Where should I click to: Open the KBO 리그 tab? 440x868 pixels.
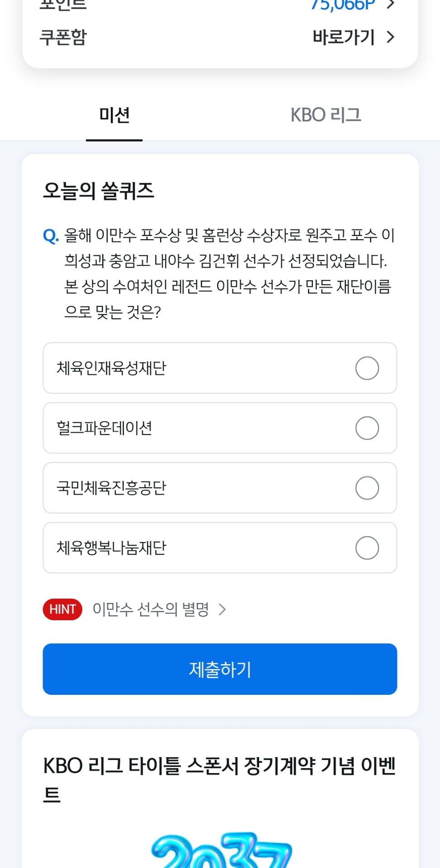tap(326, 115)
